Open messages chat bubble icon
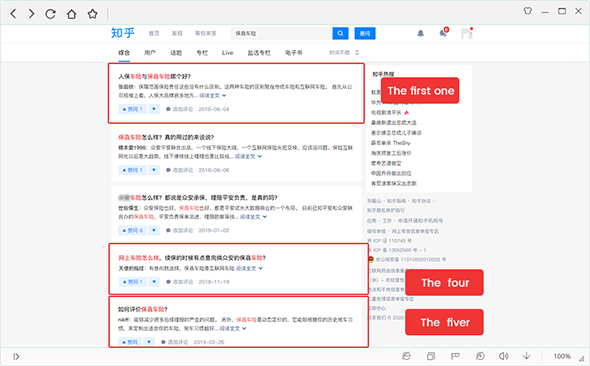Screen dimensions: 590x366 pos(443,33)
